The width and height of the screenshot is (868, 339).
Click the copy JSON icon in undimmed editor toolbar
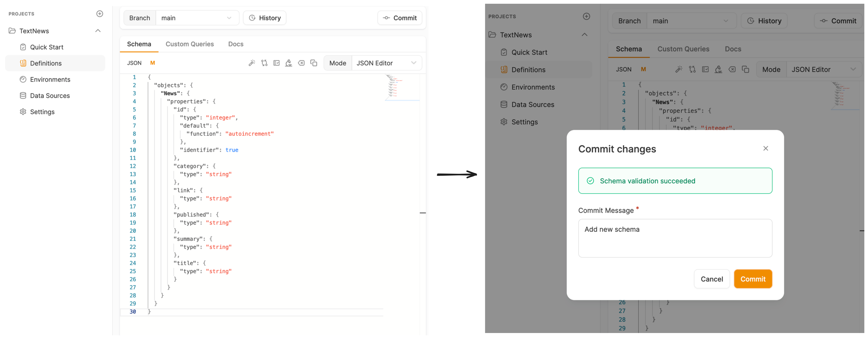(x=314, y=63)
